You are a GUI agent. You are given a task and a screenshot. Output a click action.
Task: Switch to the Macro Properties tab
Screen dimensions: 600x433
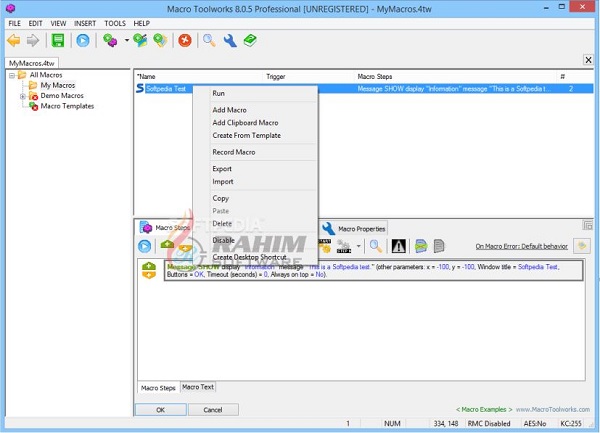coord(354,229)
